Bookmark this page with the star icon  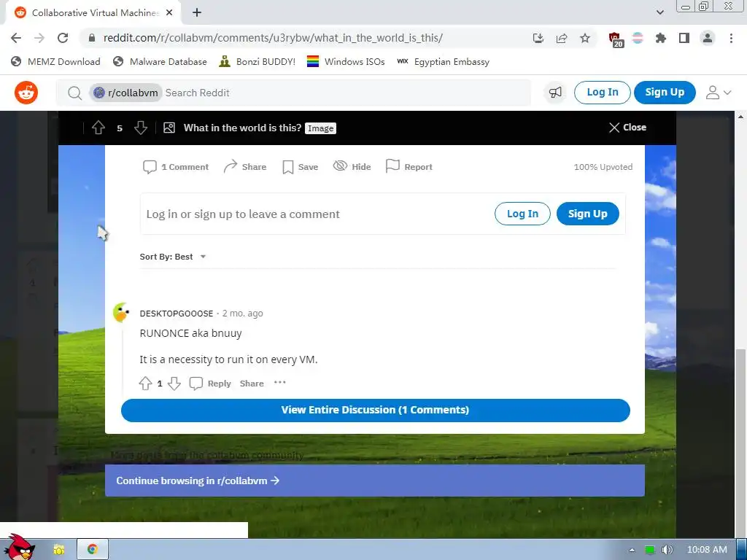pos(585,38)
